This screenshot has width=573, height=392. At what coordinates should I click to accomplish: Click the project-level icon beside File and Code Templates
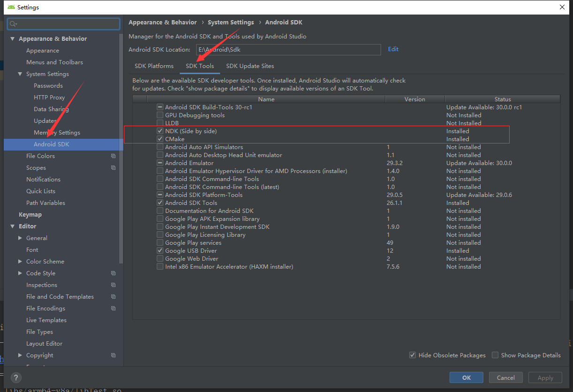tap(113, 297)
